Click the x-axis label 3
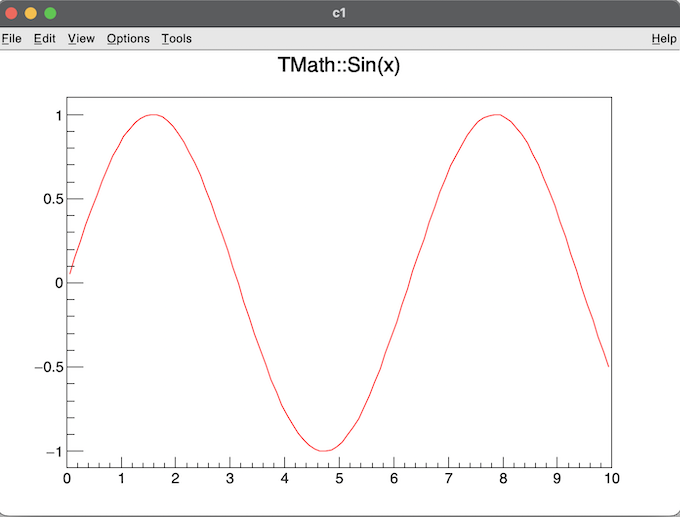The width and height of the screenshot is (680, 517). tap(230, 478)
